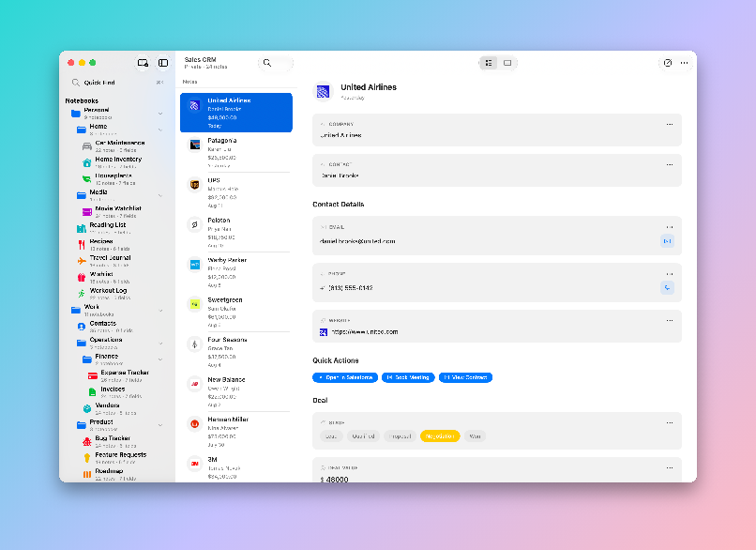
Task: Collapse the Finance folder chevron
Action: coord(160,359)
